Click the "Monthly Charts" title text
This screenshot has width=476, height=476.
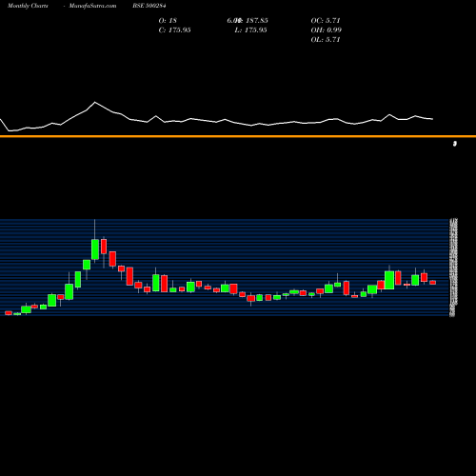[x=28, y=6]
